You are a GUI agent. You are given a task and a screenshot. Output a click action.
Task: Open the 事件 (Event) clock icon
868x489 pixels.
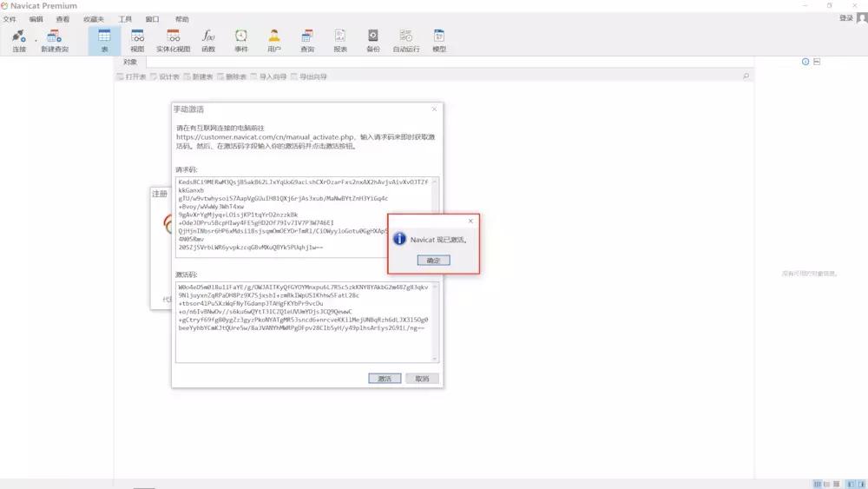[x=241, y=41]
